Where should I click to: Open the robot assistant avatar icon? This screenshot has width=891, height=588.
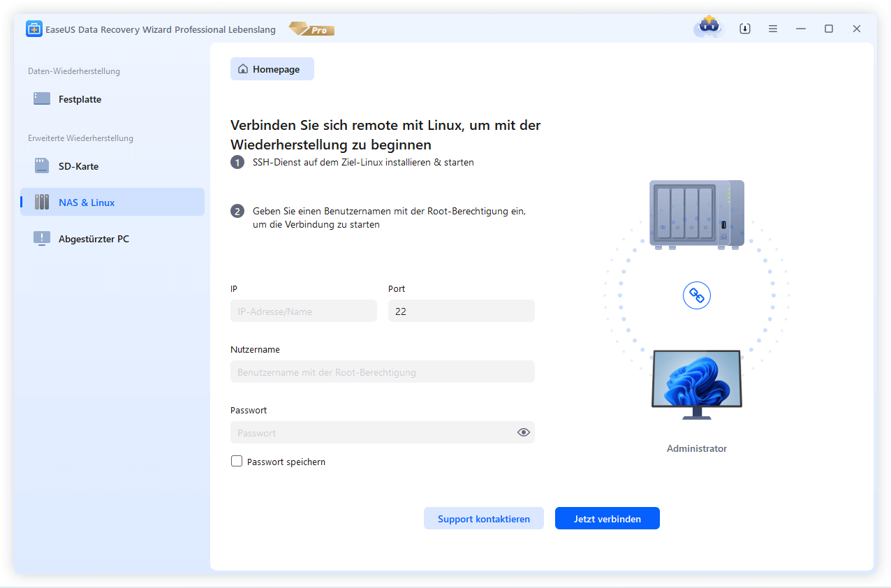pos(709,28)
